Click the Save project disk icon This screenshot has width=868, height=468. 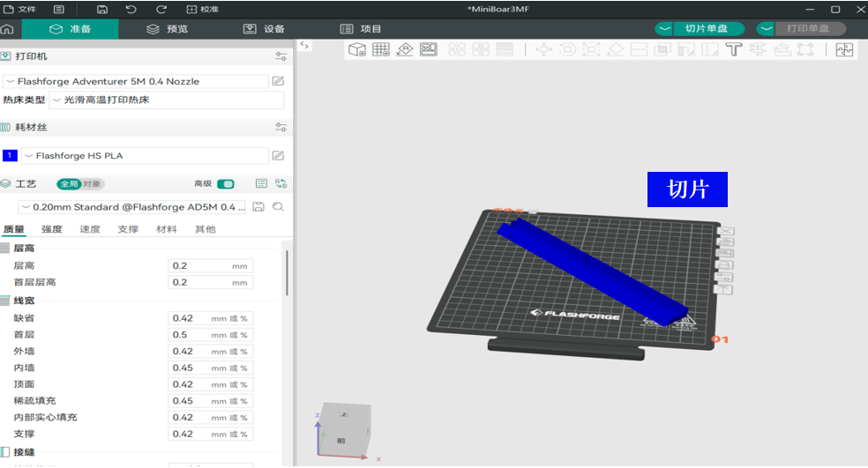(x=101, y=10)
